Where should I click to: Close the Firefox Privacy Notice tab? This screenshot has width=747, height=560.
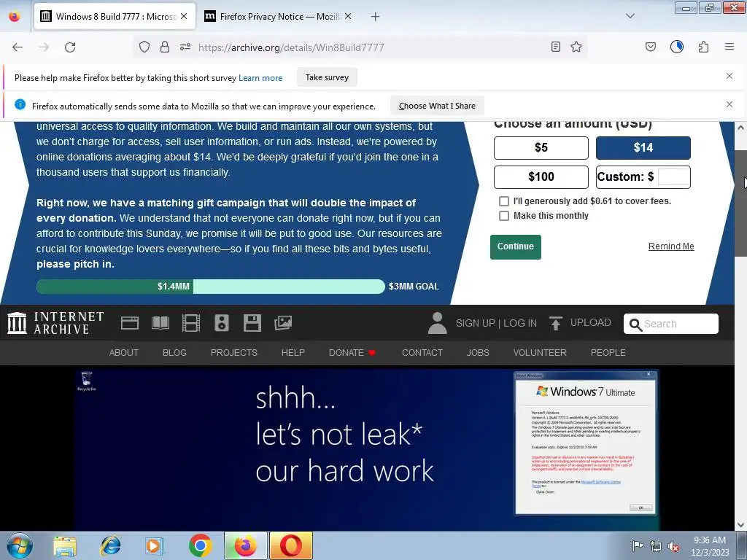point(348,16)
